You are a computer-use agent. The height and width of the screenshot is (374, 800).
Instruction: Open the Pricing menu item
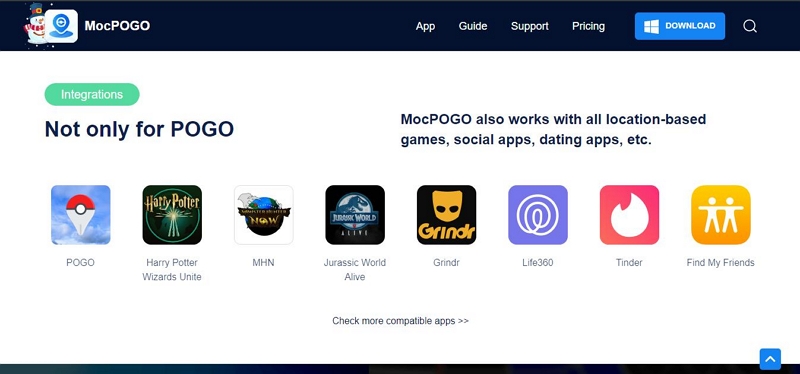point(588,26)
